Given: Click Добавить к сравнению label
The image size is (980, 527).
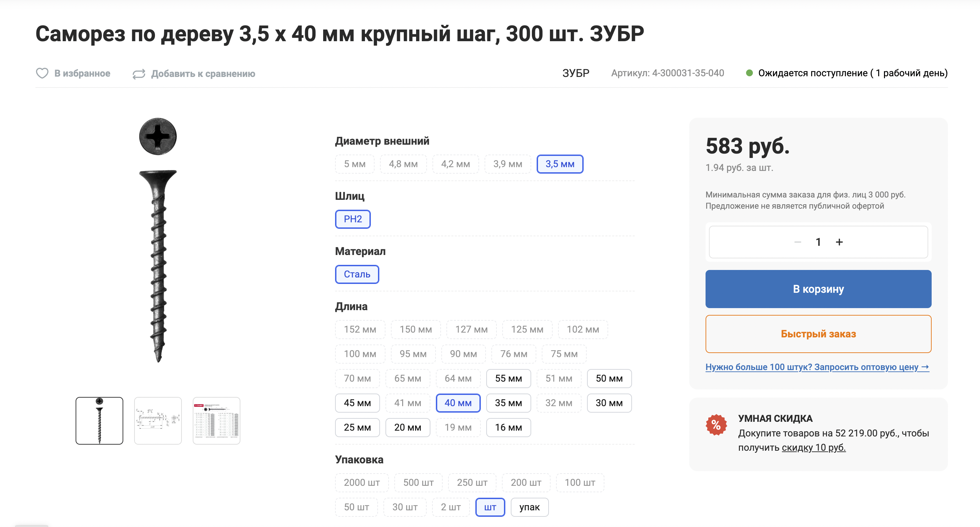Looking at the screenshot, I should 203,74.
